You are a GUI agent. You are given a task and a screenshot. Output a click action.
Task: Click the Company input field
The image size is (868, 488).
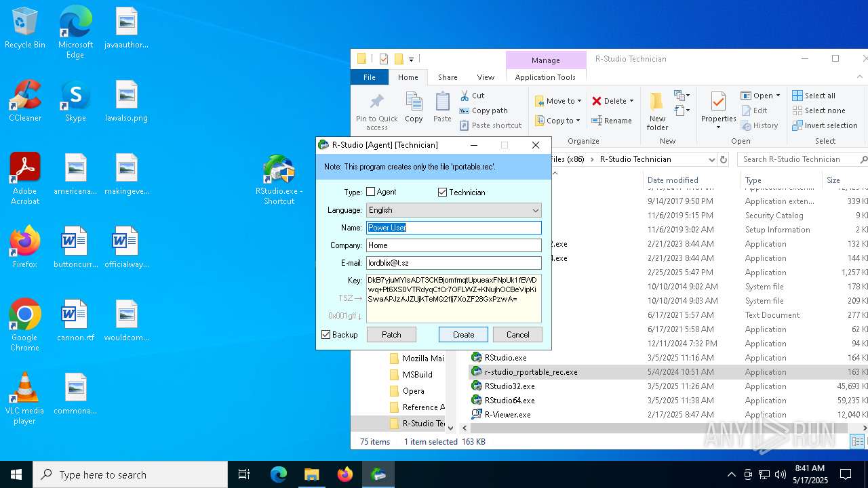pyautogui.click(x=454, y=245)
